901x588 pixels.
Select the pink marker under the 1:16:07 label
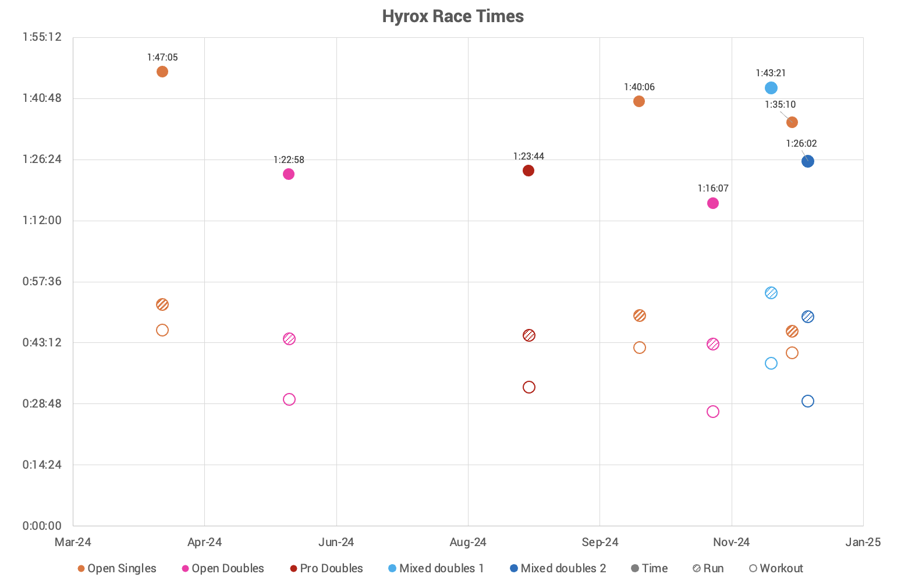(x=713, y=203)
